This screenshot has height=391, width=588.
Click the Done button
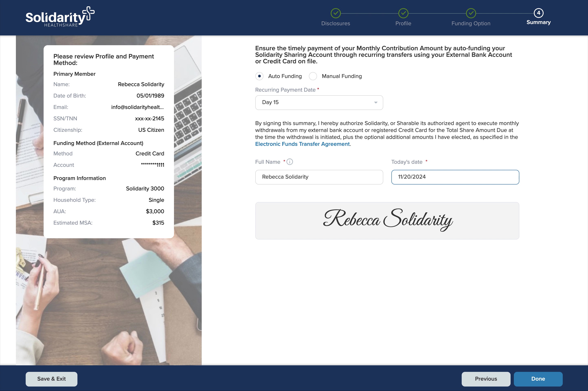coord(538,379)
